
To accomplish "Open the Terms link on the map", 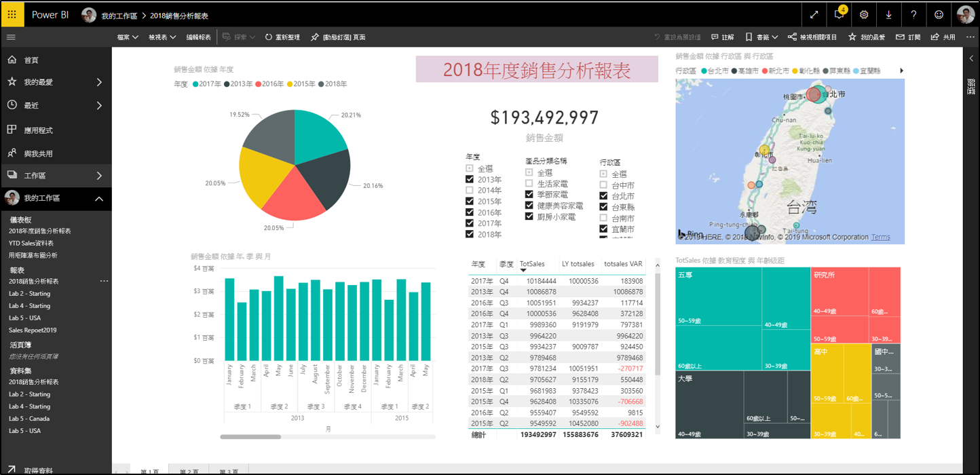I will click(881, 237).
